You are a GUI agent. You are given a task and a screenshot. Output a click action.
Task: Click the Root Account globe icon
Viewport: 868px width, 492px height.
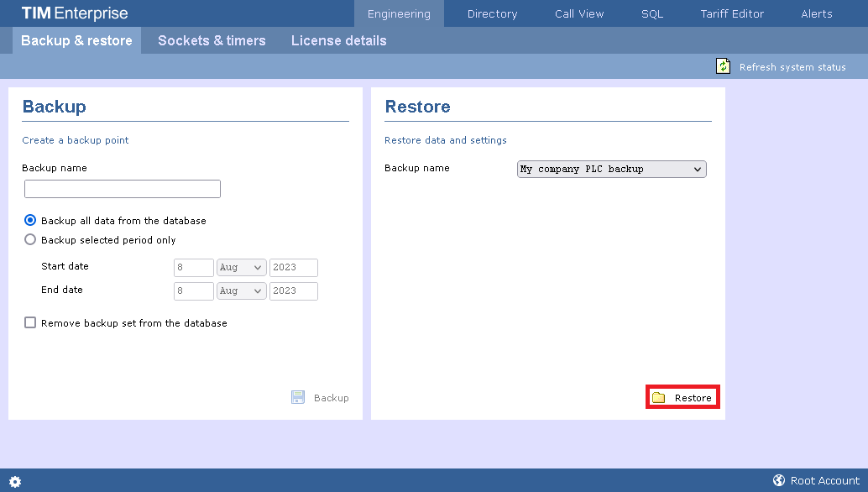coord(779,481)
